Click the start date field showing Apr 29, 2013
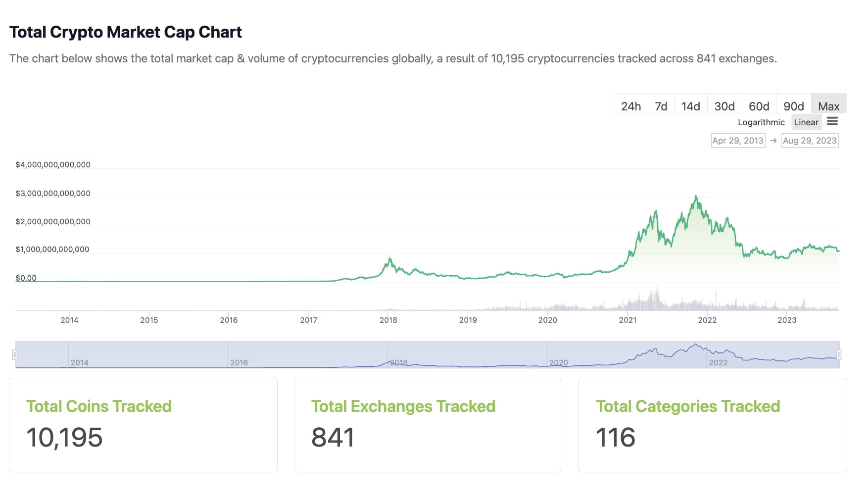The height and width of the screenshot is (504, 868). click(738, 140)
